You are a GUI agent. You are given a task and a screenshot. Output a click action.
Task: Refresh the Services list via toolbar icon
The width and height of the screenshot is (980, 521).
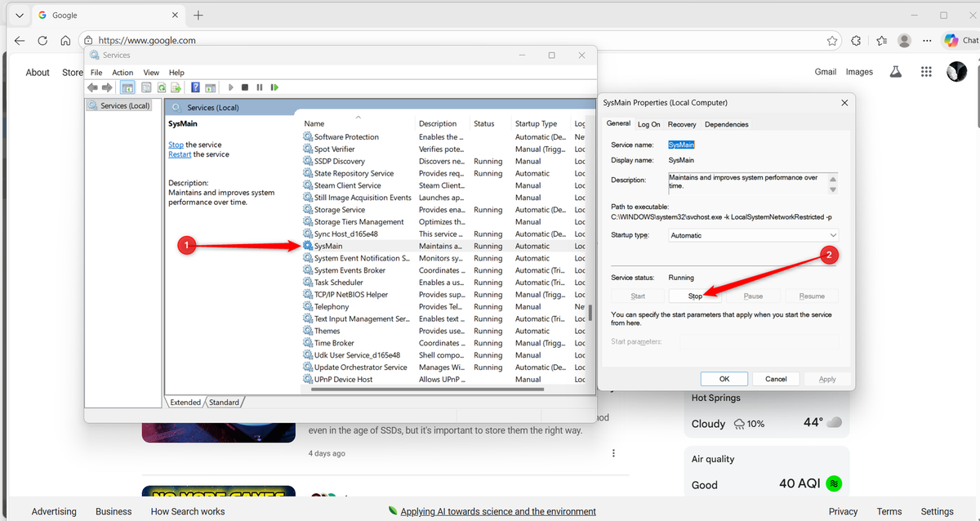162,87
